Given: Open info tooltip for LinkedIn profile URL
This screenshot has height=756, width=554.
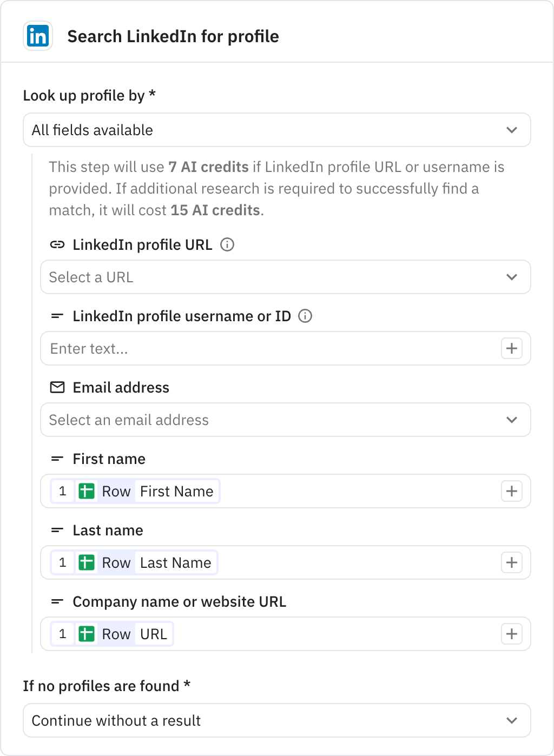Looking at the screenshot, I should pyautogui.click(x=227, y=244).
